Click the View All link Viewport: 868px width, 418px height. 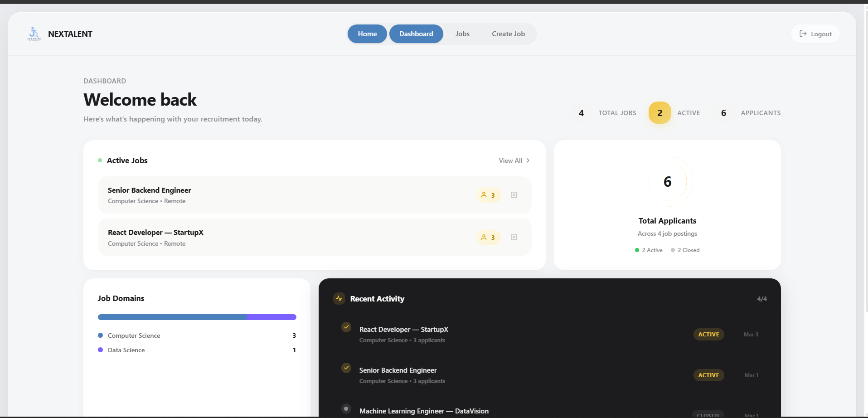click(x=510, y=160)
